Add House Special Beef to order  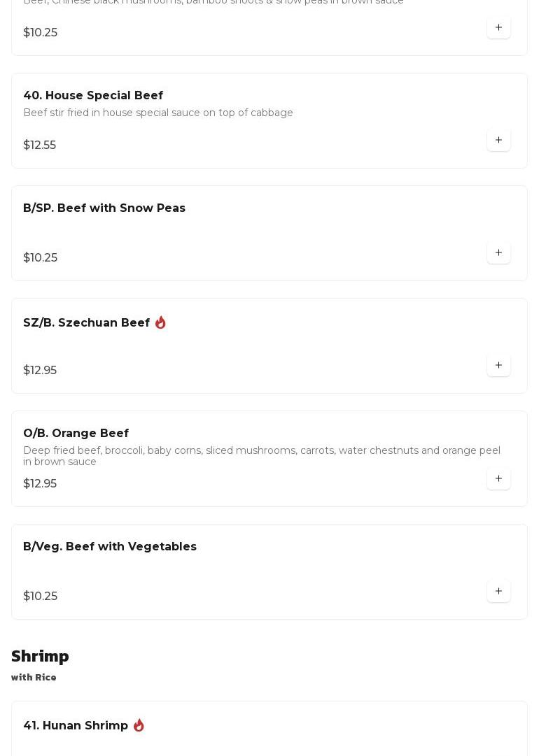tap(498, 140)
